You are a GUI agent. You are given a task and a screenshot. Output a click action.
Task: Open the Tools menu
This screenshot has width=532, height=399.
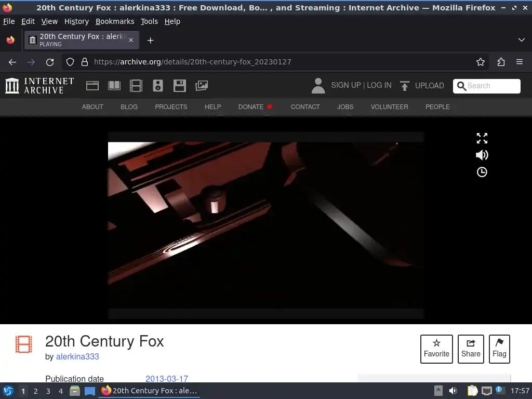click(149, 21)
